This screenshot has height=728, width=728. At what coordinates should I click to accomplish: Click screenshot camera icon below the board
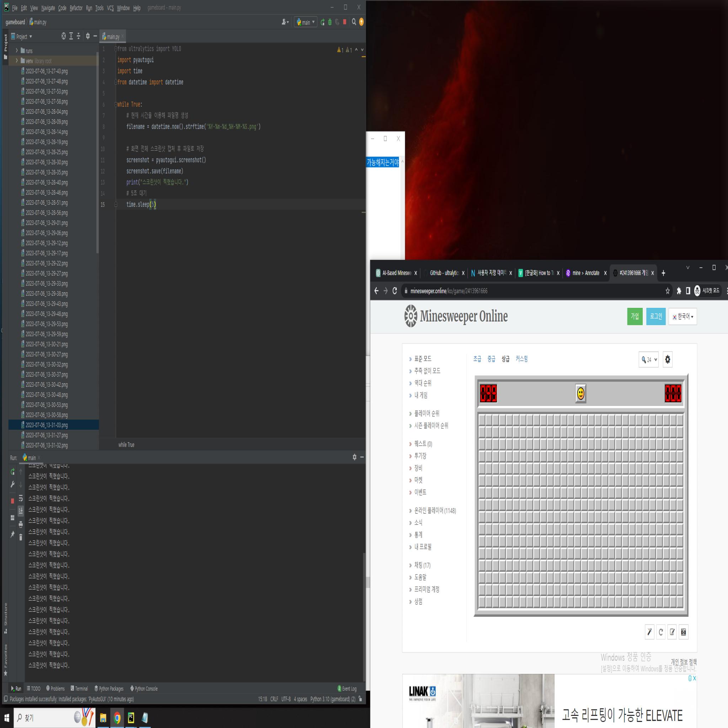click(x=684, y=632)
